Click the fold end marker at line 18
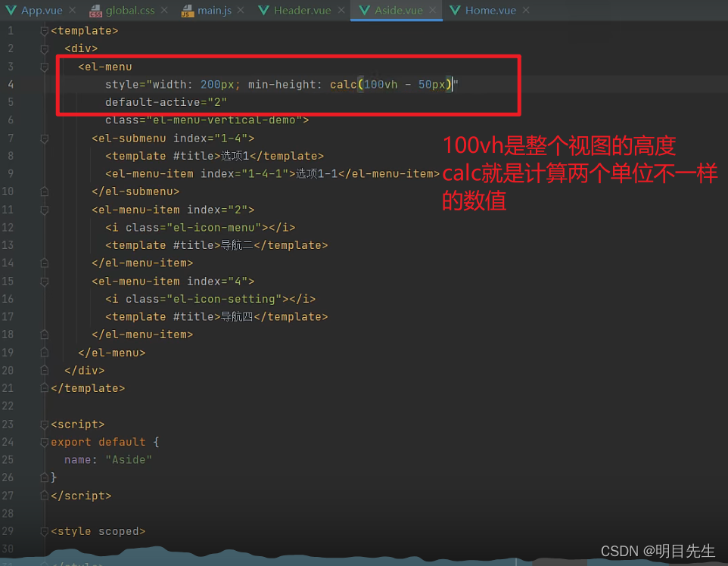728x566 pixels. pos(45,334)
